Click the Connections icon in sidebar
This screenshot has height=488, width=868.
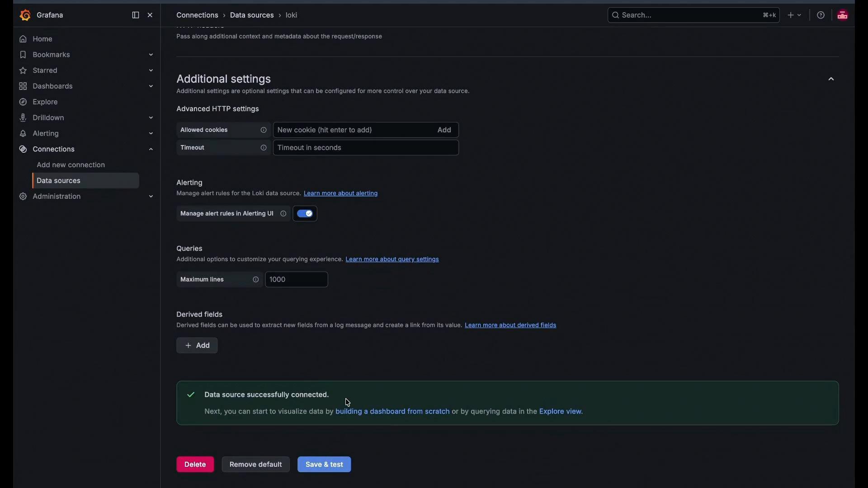pyautogui.click(x=23, y=150)
